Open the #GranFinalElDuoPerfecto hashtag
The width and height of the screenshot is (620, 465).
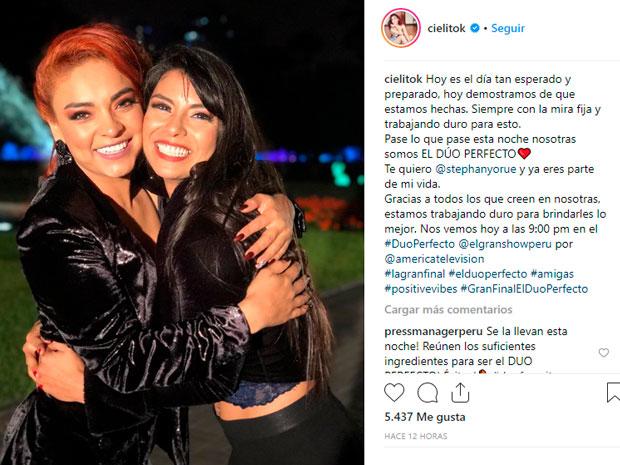pyautogui.click(x=524, y=289)
